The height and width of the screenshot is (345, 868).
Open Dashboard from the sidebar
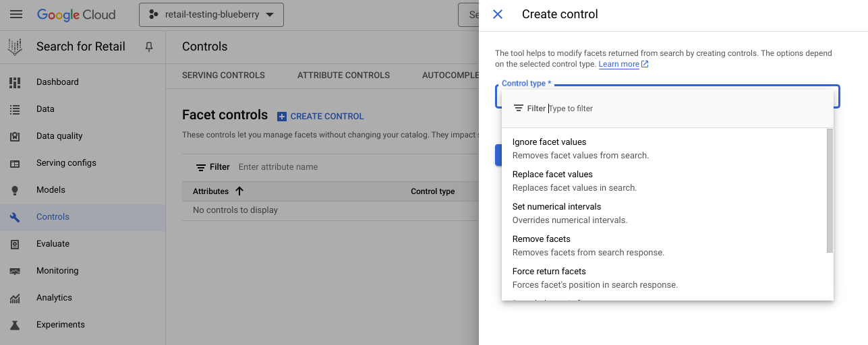click(57, 82)
